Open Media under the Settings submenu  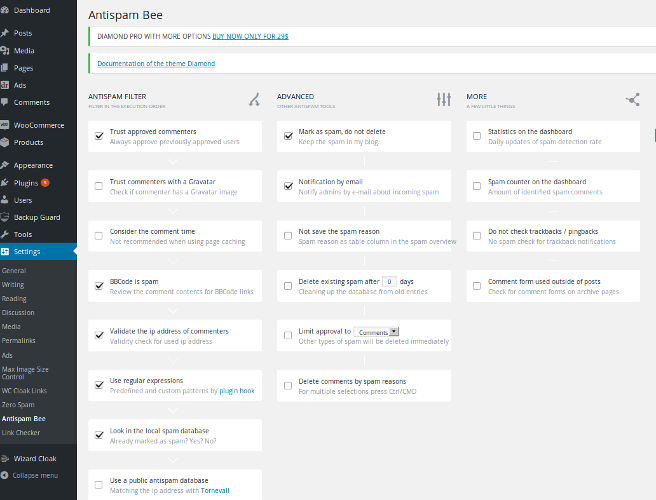11,326
